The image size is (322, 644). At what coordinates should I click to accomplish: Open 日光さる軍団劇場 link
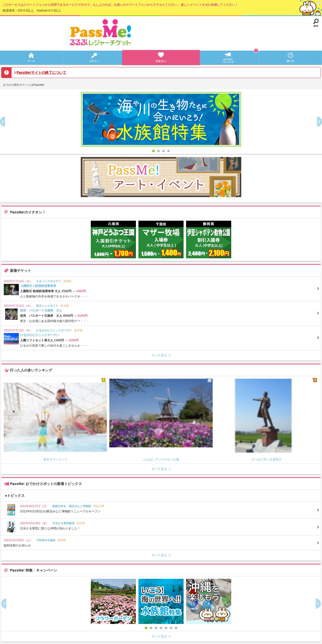[63, 523]
